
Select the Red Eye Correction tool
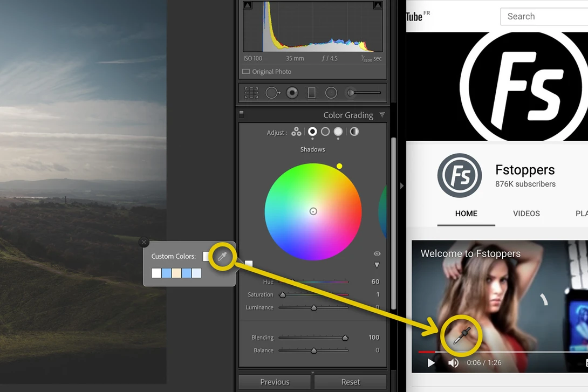click(292, 93)
